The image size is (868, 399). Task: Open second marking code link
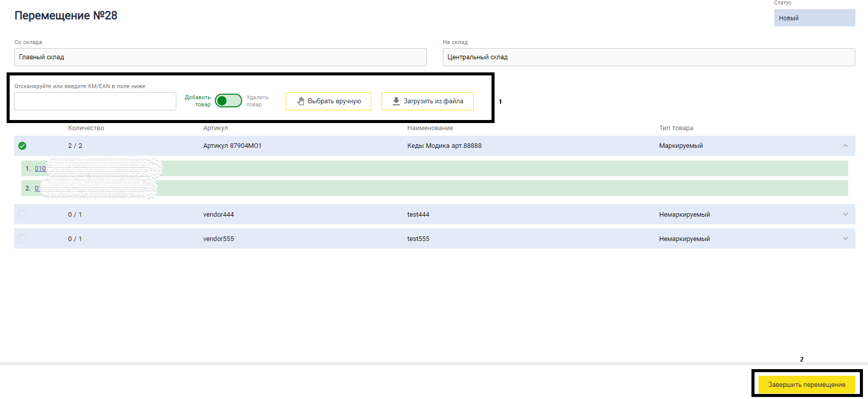(37, 188)
